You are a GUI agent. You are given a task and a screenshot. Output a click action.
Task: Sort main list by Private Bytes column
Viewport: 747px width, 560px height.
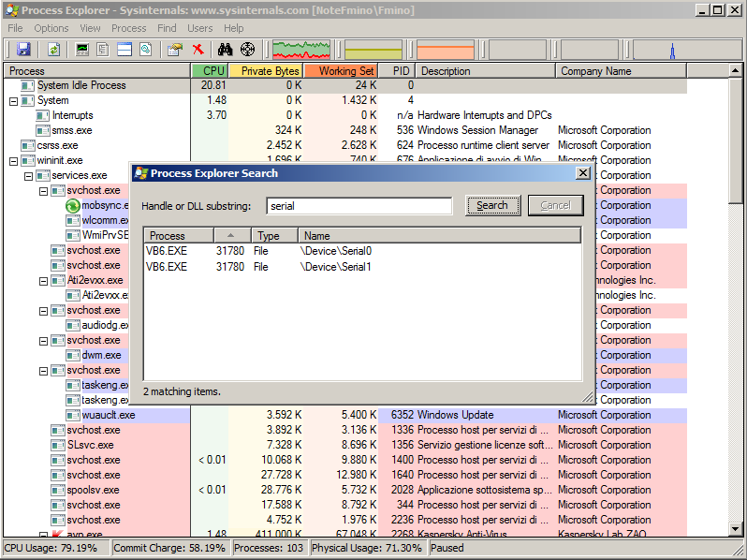pyautogui.click(x=266, y=70)
